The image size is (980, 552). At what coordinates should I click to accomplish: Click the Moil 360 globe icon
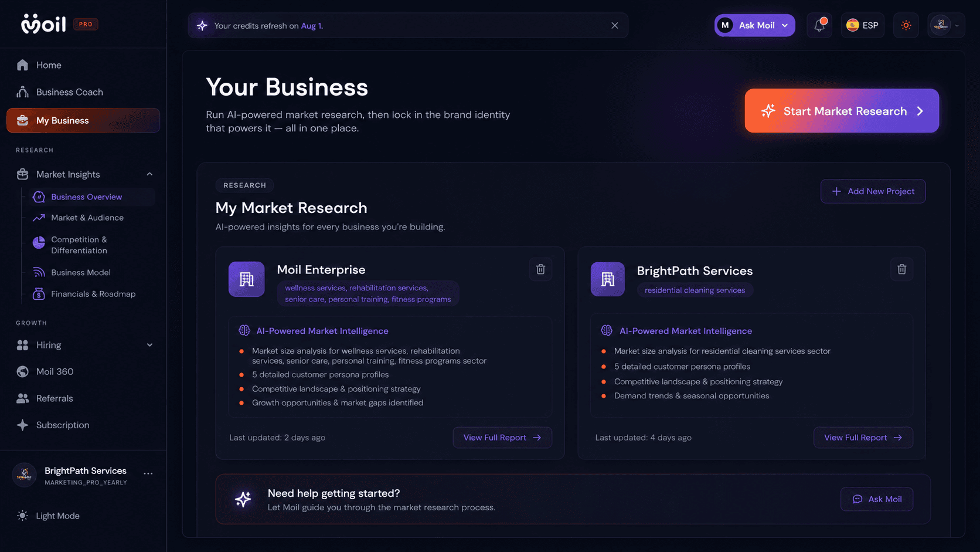(x=22, y=371)
